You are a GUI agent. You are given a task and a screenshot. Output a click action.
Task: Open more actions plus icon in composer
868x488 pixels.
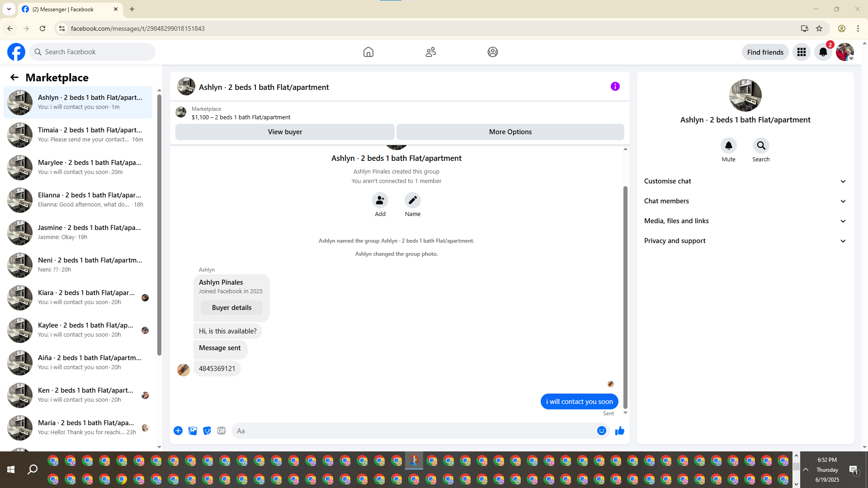pyautogui.click(x=178, y=431)
